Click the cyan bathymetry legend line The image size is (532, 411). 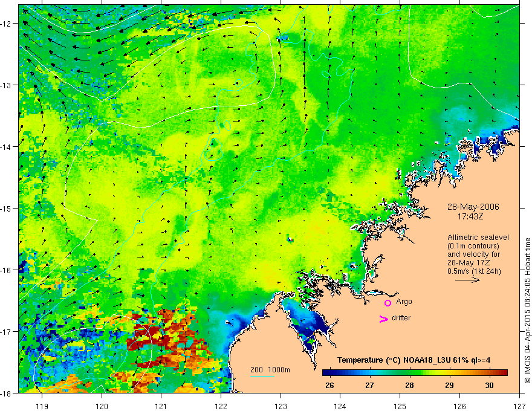262,376
